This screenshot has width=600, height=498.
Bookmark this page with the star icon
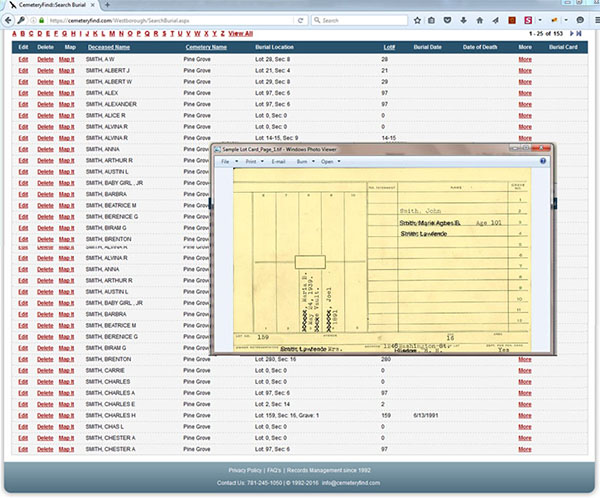pyautogui.click(x=417, y=20)
